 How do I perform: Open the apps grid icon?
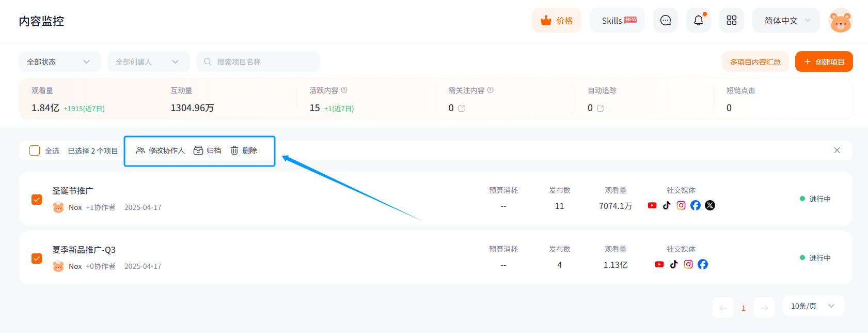click(732, 20)
